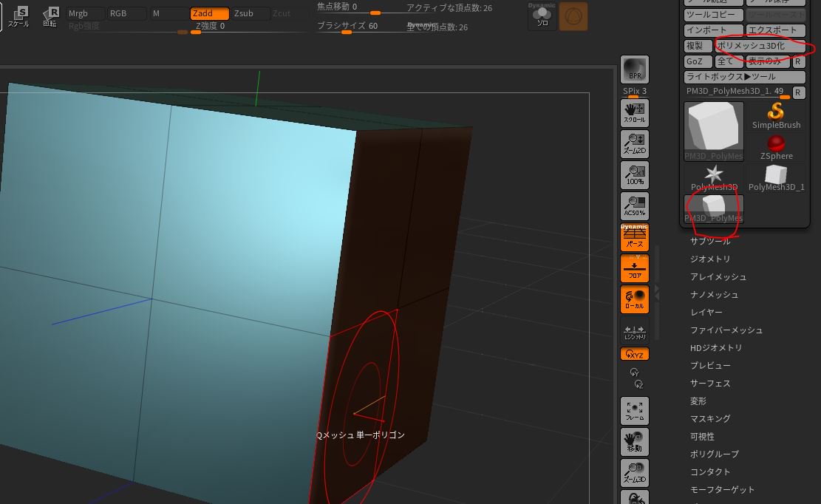Expand the ジオメトリ (Geometry) section
The image size is (821, 504).
710,259
